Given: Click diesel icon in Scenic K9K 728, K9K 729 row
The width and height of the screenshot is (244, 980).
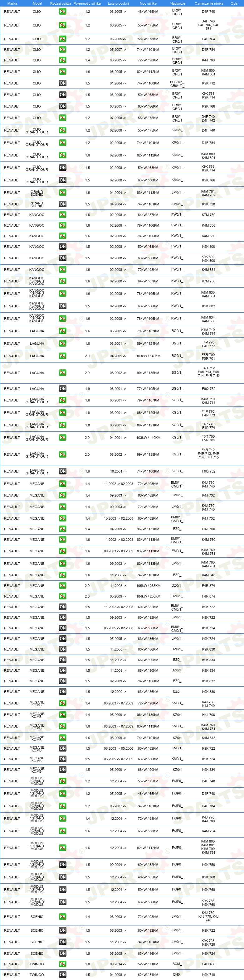Looking at the screenshot, I should 62,942.
